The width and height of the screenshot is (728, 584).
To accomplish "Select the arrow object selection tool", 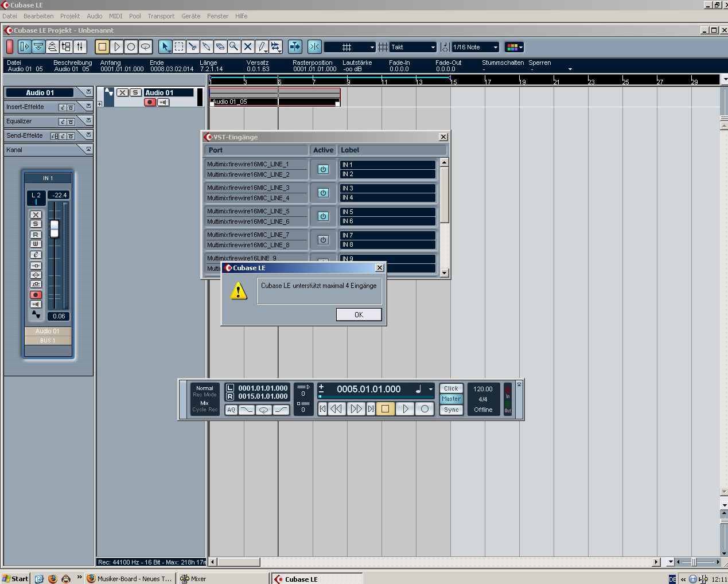I will click(165, 47).
